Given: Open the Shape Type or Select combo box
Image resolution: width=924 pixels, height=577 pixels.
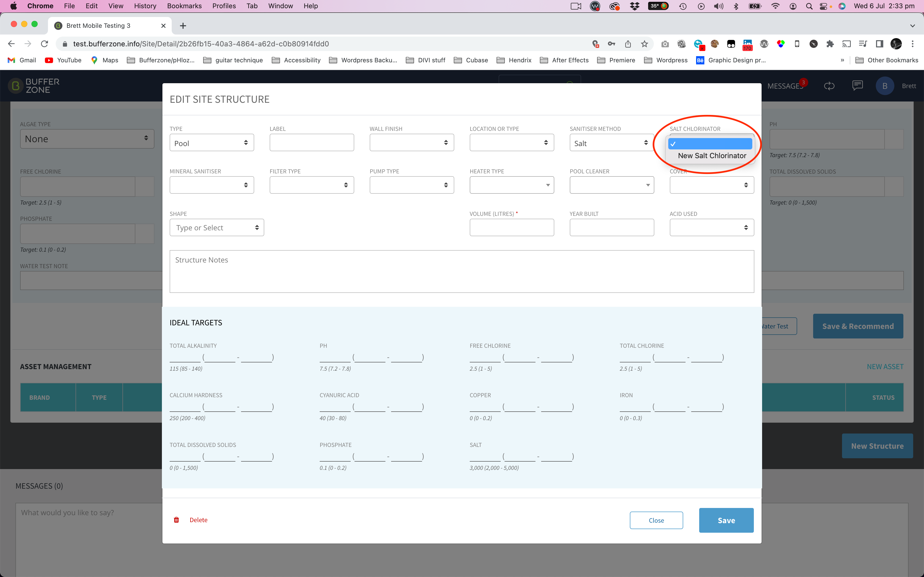Looking at the screenshot, I should pos(217,227).
